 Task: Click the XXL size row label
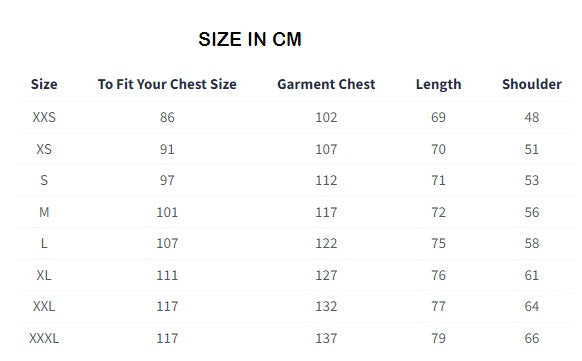pyautogui.click(x=44, y=306)
